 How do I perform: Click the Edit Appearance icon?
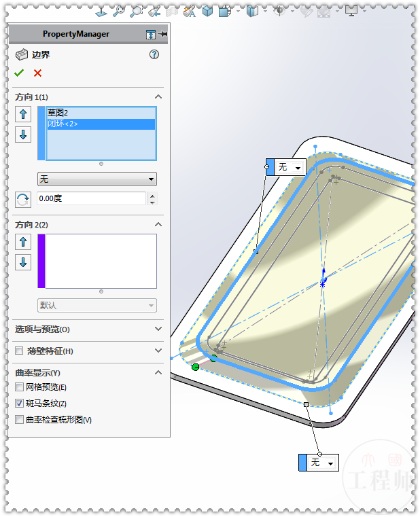point(307,12)
